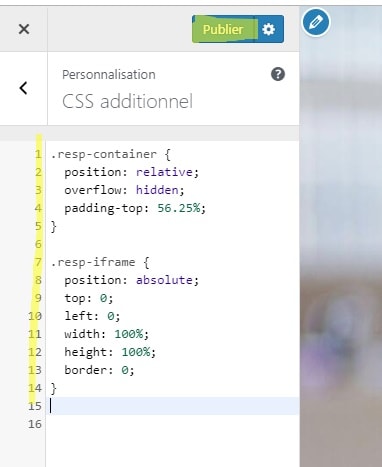The height and width of the screenshot is (467, 382).
Task: Open publish settings gear icon
Action: coord(269,29)
